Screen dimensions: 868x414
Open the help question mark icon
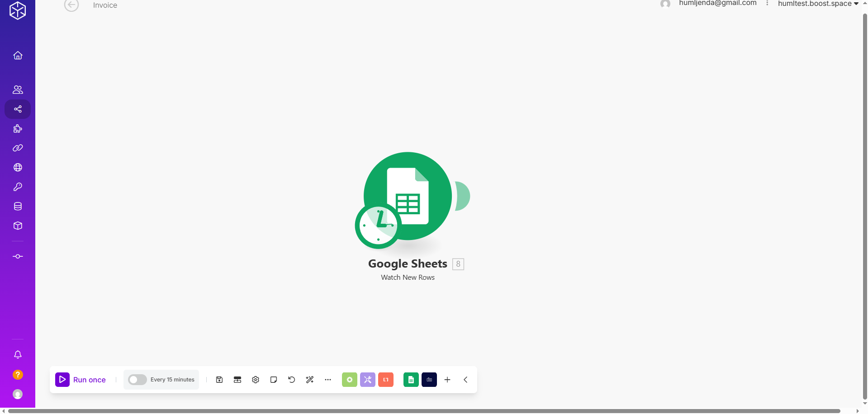coord(18,375)
